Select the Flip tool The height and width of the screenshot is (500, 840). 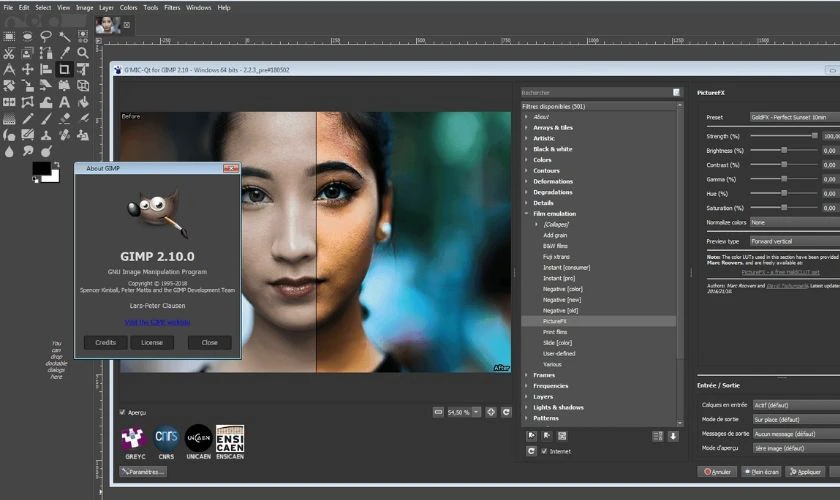pyautogui.click(x=9, y=102)
